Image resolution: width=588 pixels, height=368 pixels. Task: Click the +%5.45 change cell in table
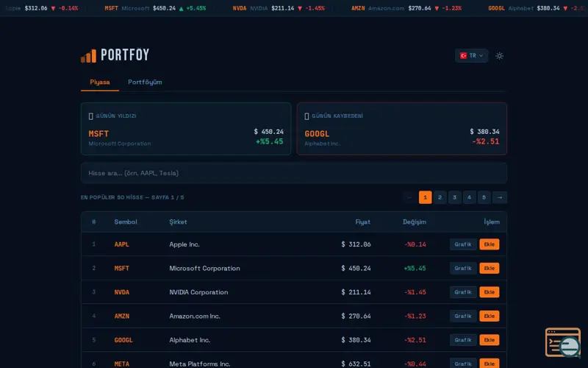pos(415,269)
